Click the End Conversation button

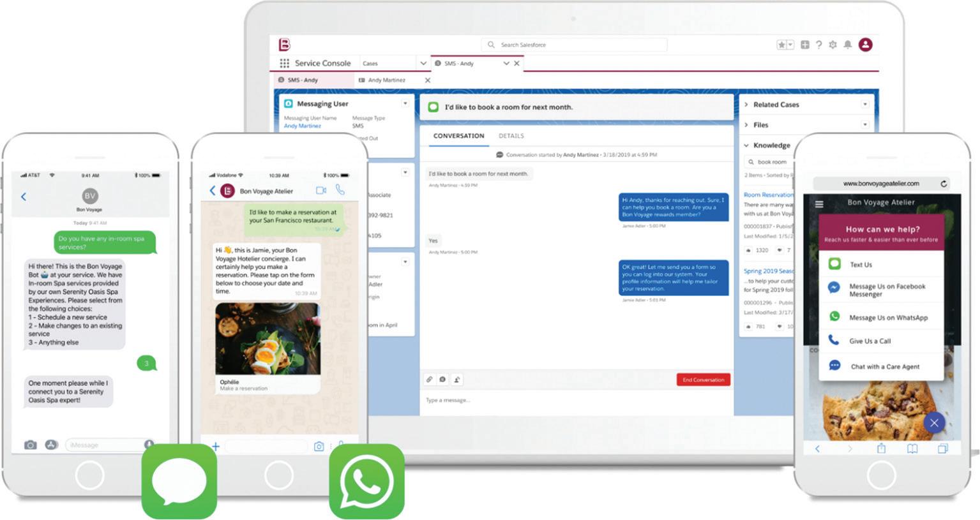pyautogui.click(x=703, y=380)
